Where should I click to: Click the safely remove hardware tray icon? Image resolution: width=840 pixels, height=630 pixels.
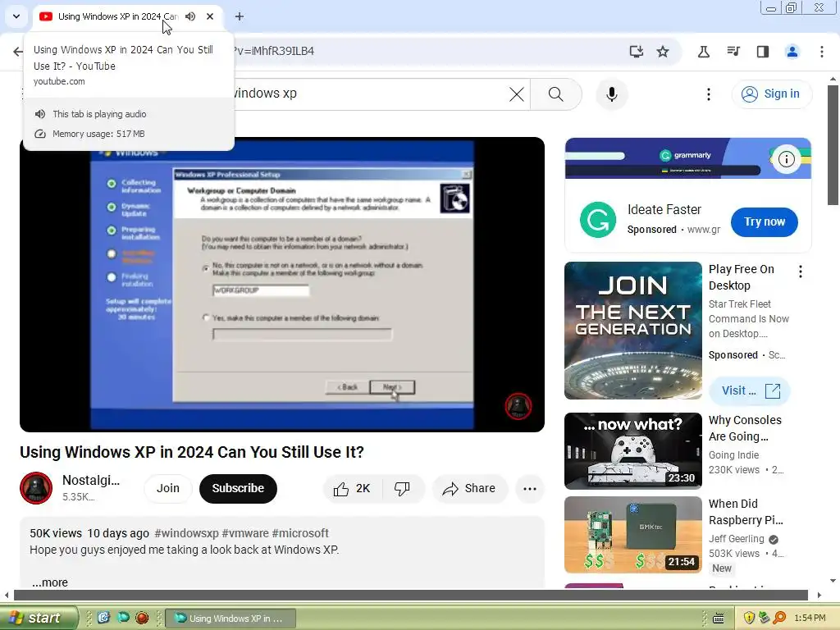764,619
